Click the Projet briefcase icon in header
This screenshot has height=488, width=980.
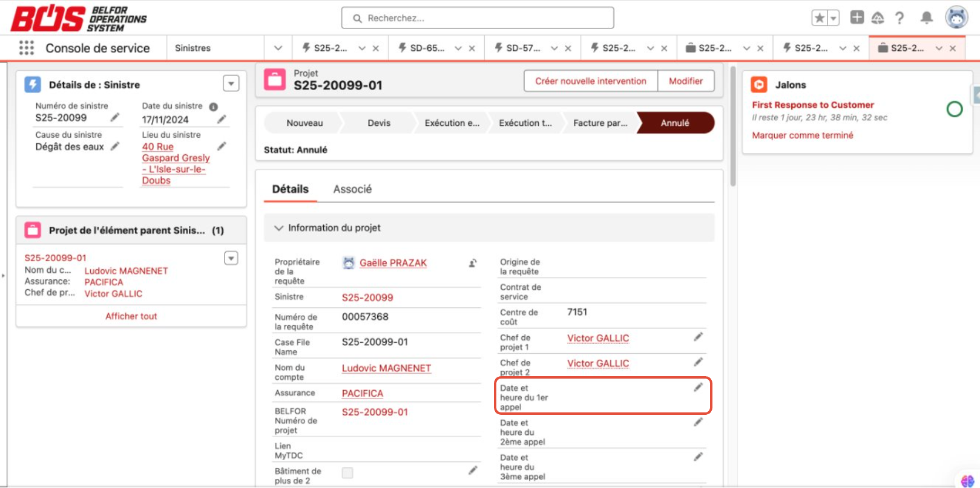(x=275, y=80)
